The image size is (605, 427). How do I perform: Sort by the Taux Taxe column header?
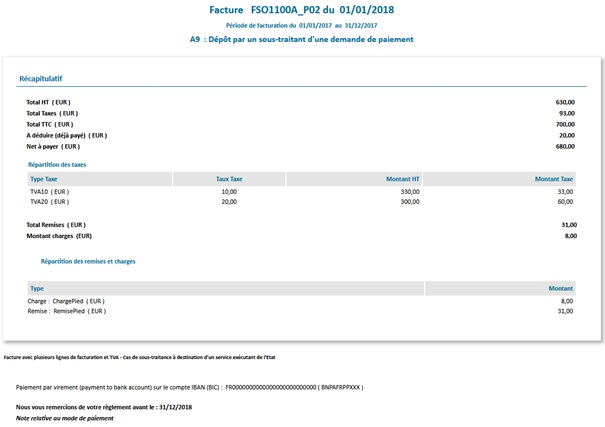(229, 179)
